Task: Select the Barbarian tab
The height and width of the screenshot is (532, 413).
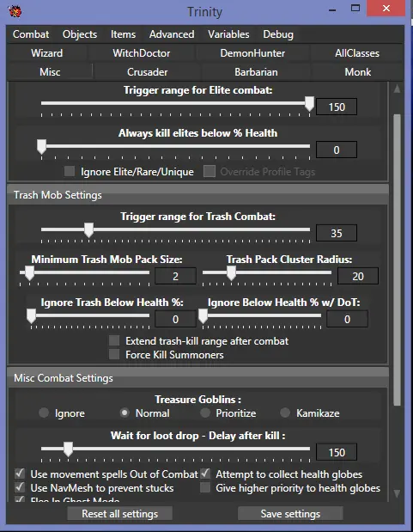Action: coord(256,72)
